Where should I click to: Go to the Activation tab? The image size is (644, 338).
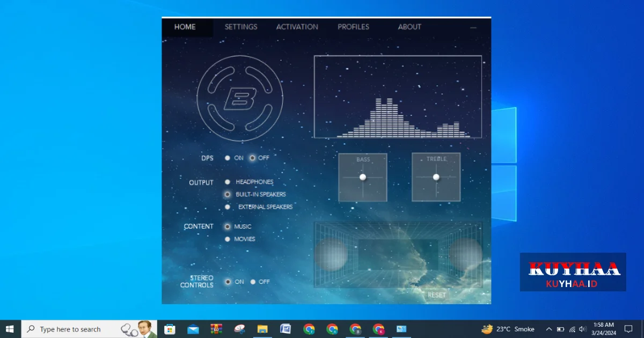pyautogui.click(x=297, y=27)
